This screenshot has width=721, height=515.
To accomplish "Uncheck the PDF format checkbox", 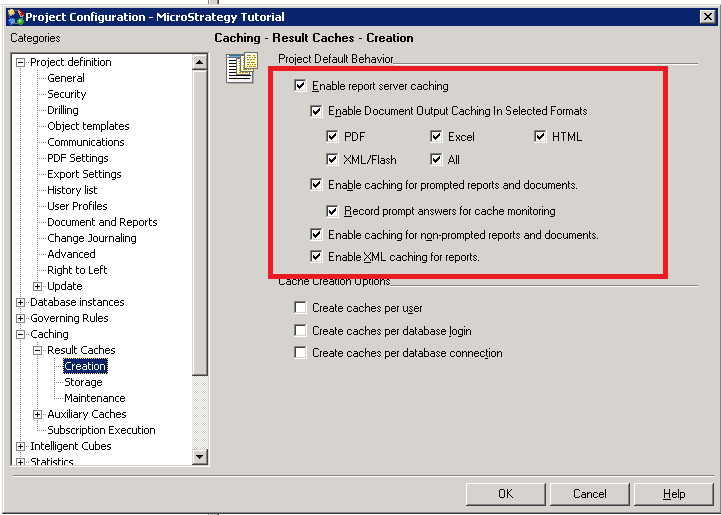I will pyautogui.click(x=332, y=137).
